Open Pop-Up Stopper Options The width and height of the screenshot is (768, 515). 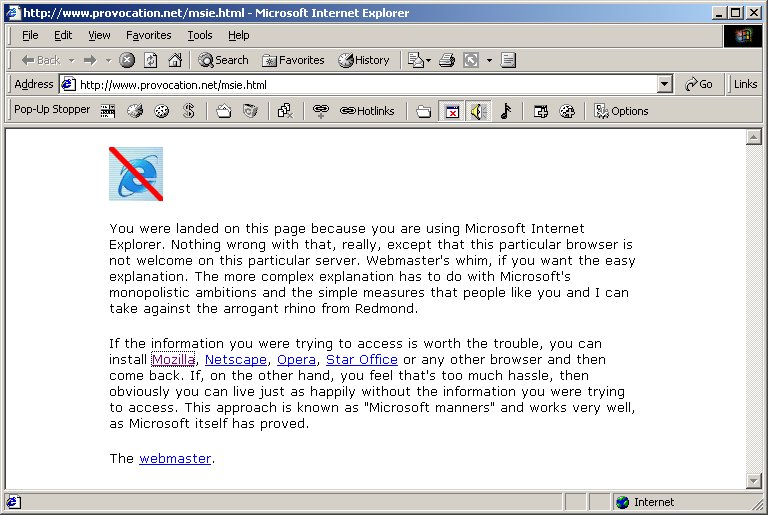click(621, 111)
